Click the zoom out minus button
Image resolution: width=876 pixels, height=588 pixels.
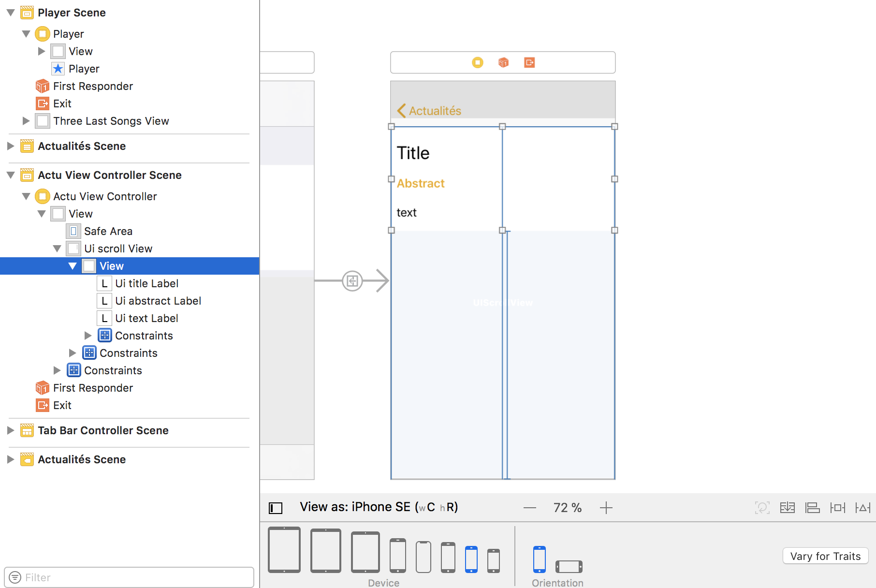530,508
